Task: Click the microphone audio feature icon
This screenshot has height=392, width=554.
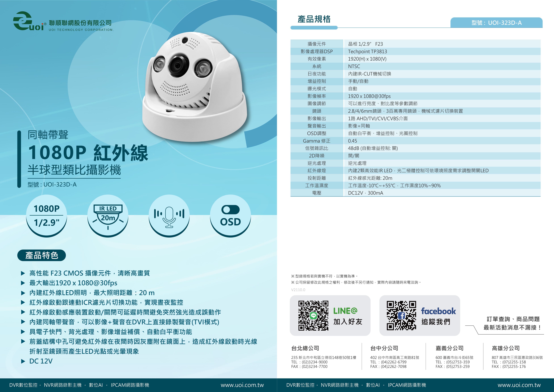Action: click(x=169, y=216)
